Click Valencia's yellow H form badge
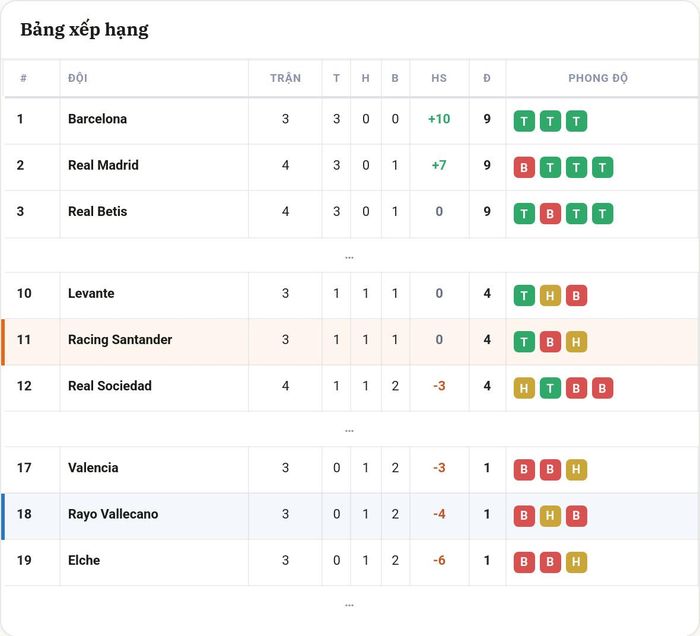Image resolution: width=700 pixels, height=636 pixels. pos(576,470)
